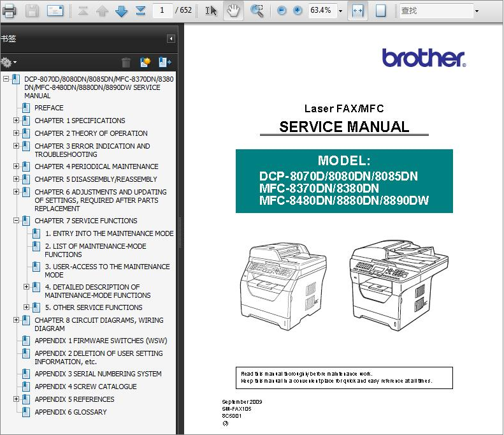Screen dimensions: 504x435
Task: Expand CHAPTER 4 PERIODICAL MAINTENANCE
Action: 16,166
